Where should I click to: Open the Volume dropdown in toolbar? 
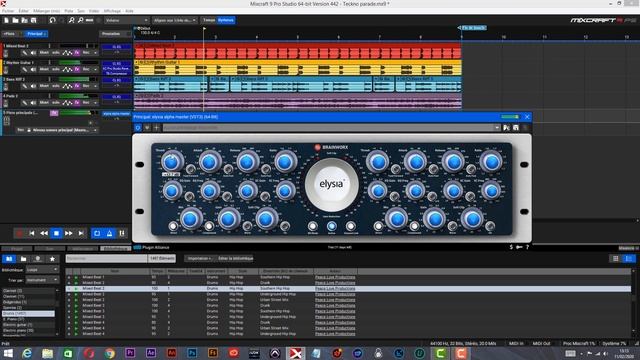[x=126, y=20]
